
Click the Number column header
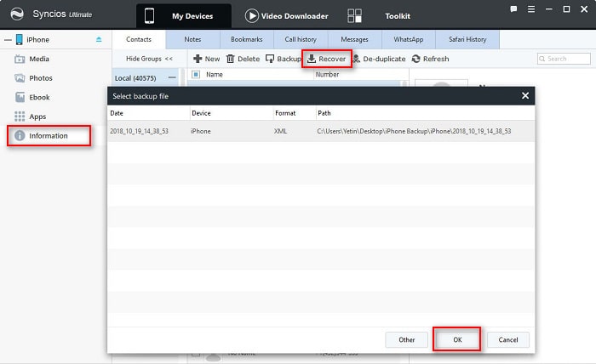(x=327, y=74)
